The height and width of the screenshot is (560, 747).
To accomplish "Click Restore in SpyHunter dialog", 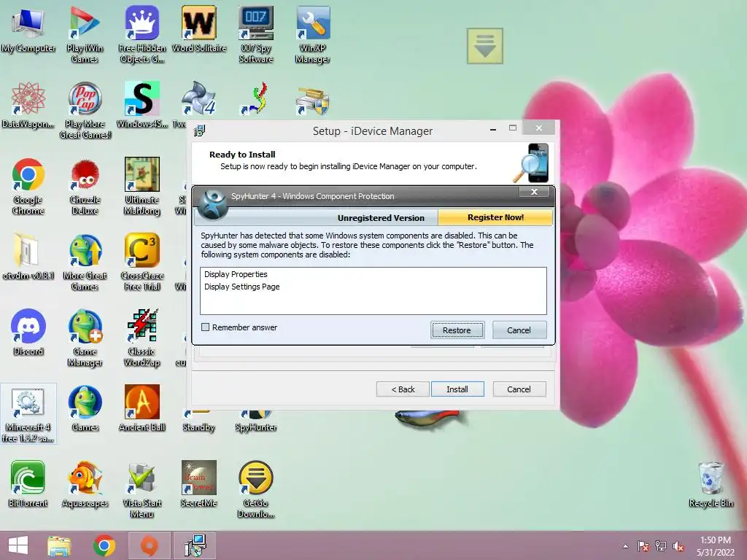I will click(457, 330).
